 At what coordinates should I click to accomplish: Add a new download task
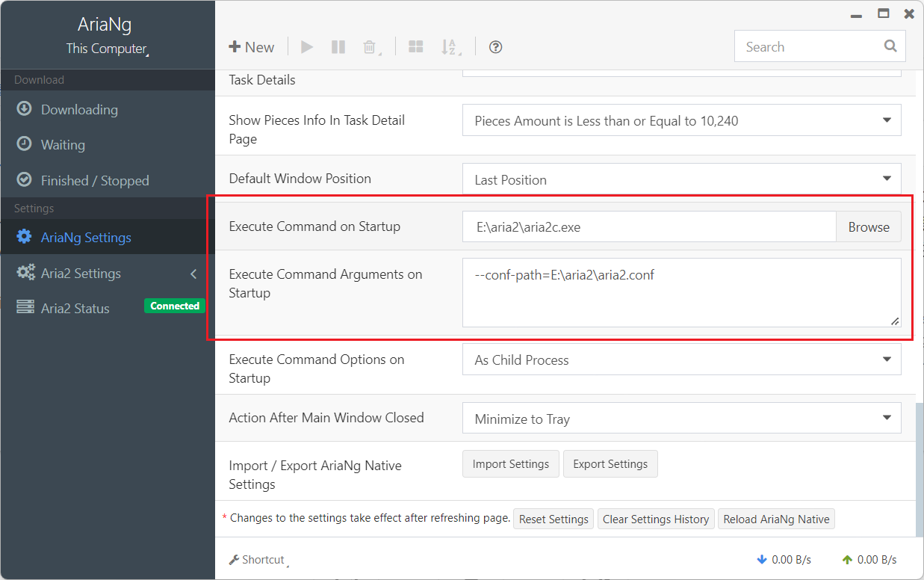[252, 46]
